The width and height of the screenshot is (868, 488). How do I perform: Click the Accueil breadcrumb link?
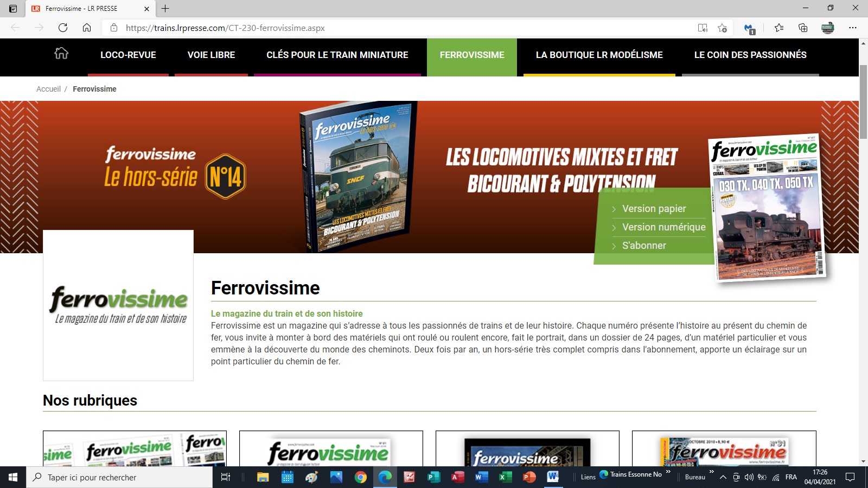(48, 89)
